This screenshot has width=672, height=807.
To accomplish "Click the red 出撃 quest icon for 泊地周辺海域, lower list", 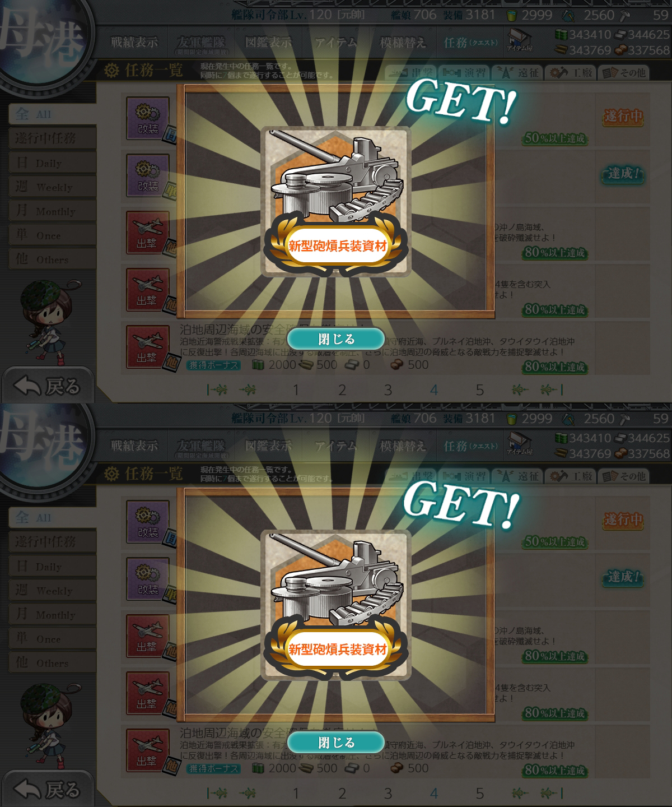I will (x=148, y=750).
